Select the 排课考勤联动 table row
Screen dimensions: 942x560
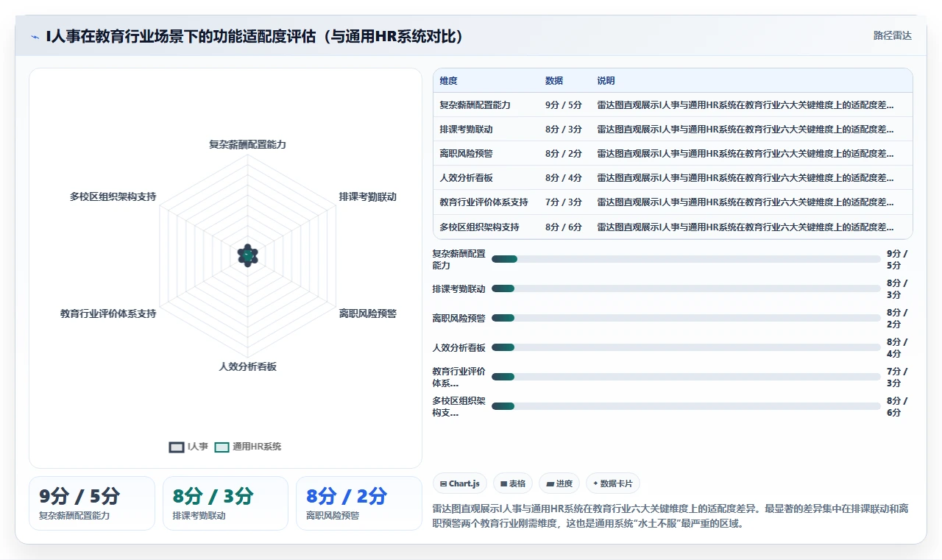[x=673, y=130]
